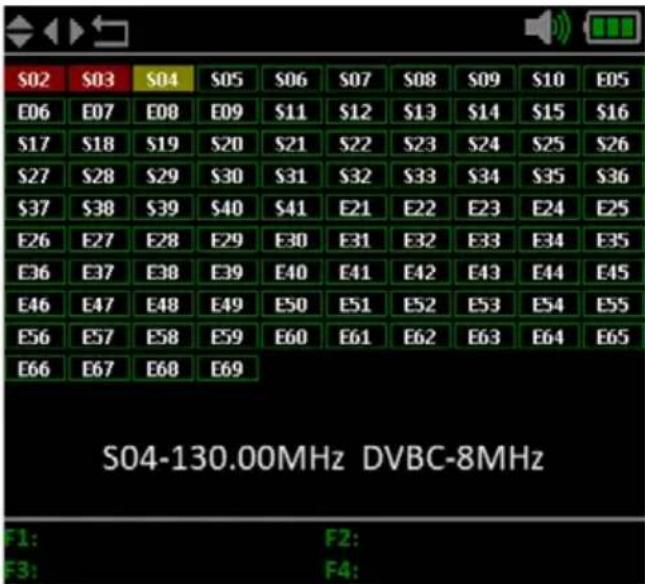Pick channel E46
The image size is (645, 584).
34,304
